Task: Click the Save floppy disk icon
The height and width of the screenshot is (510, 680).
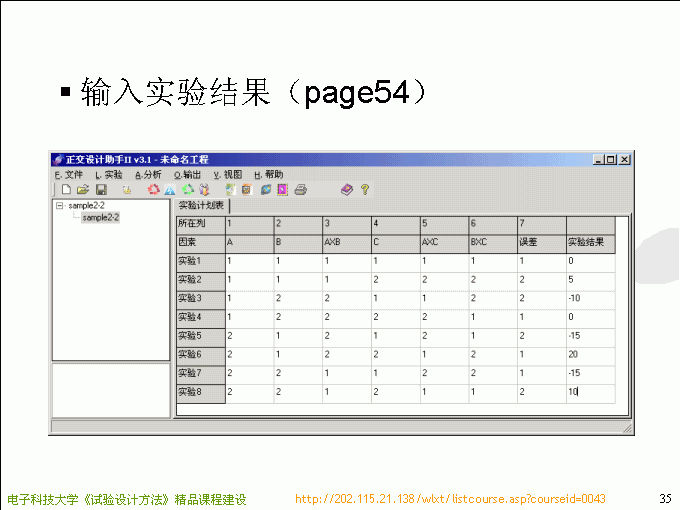Action: 101,189
